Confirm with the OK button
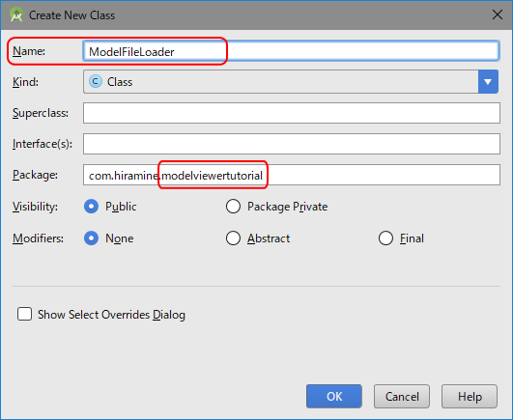Screen dimensions: 513x420 click(334, 396)
